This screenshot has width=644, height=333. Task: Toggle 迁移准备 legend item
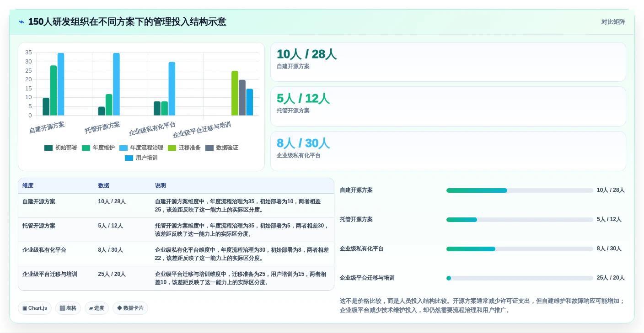pyautogui.click(x=184, y=148)
